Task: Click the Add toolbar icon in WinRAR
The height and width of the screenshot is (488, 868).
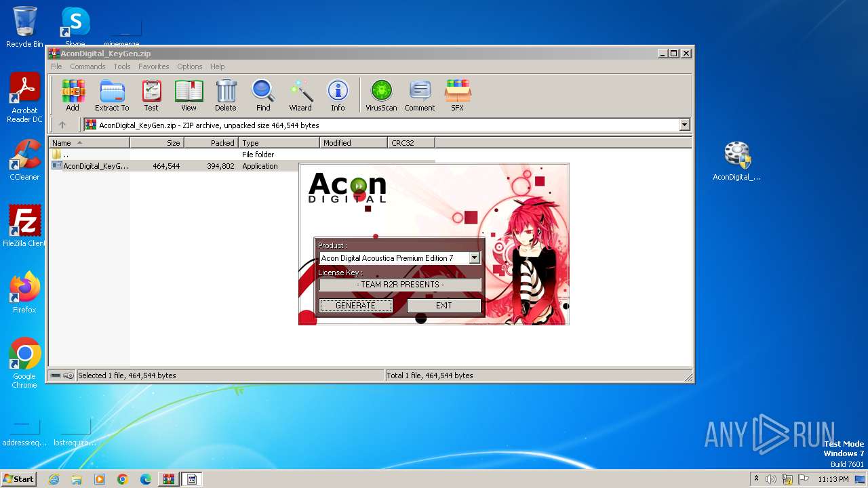Action: tap(73, 95)
